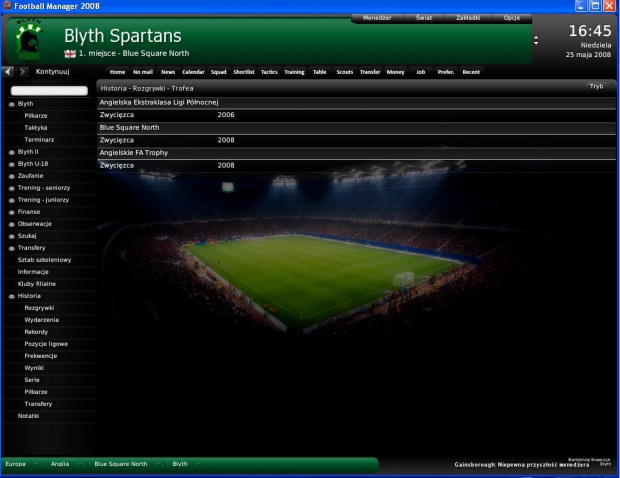This screenshot has width=620, height=478.
Task: Open the Menedżer menu
Action: (x=377, y=18)
